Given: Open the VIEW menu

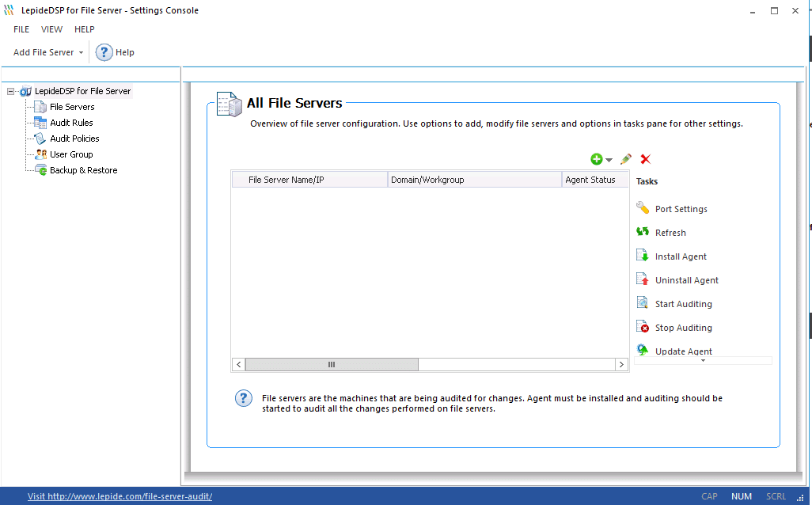Looking at the screenshot, I should coord(51,29).
